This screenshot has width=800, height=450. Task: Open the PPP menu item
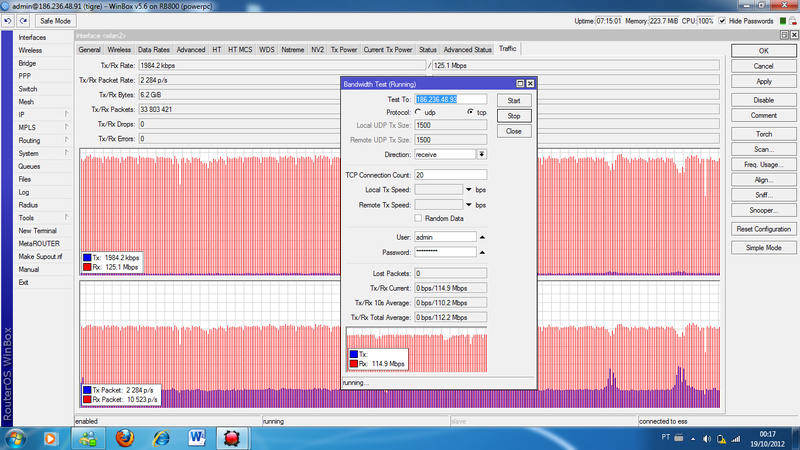[24, 76]
